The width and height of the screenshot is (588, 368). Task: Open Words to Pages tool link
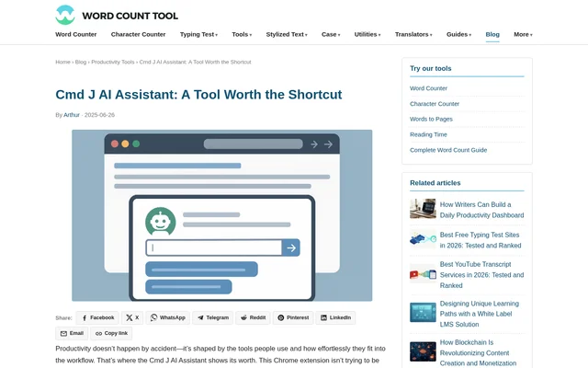coord(431,119)
